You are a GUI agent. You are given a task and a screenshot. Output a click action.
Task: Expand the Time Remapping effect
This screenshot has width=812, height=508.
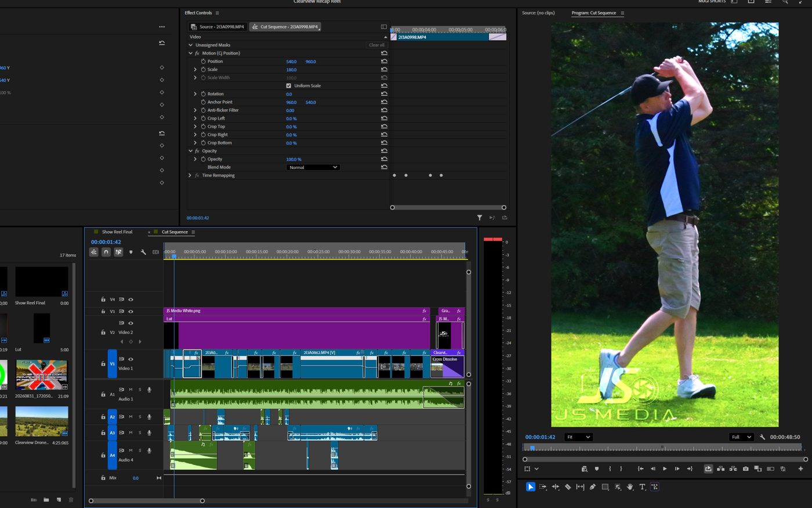(190, 175)
